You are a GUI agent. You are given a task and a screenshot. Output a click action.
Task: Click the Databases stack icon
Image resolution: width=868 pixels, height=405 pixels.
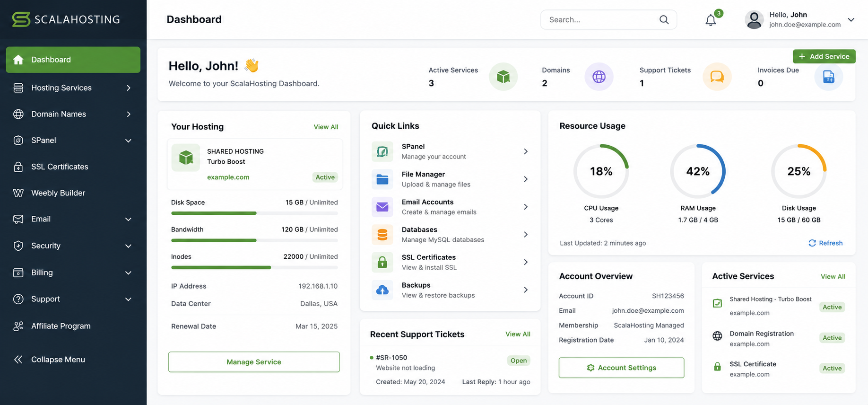382,235
